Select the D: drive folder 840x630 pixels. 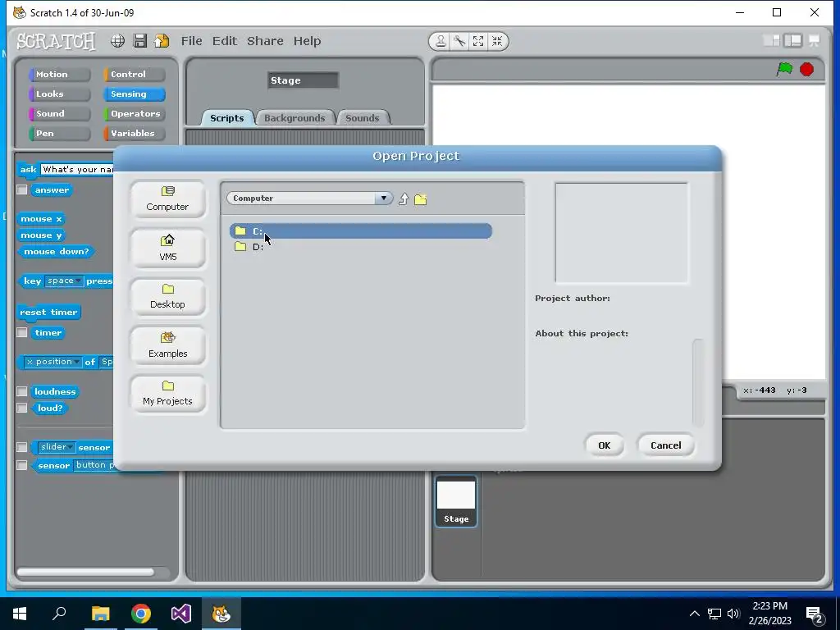click(x=361, y=247)
